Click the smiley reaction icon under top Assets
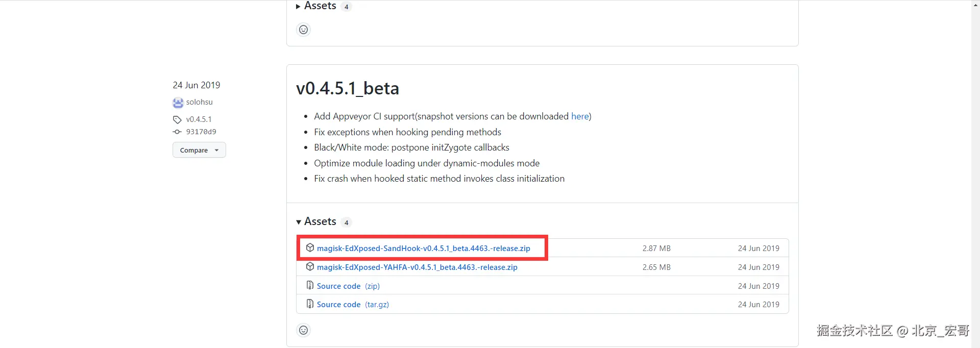 [303, 30]
